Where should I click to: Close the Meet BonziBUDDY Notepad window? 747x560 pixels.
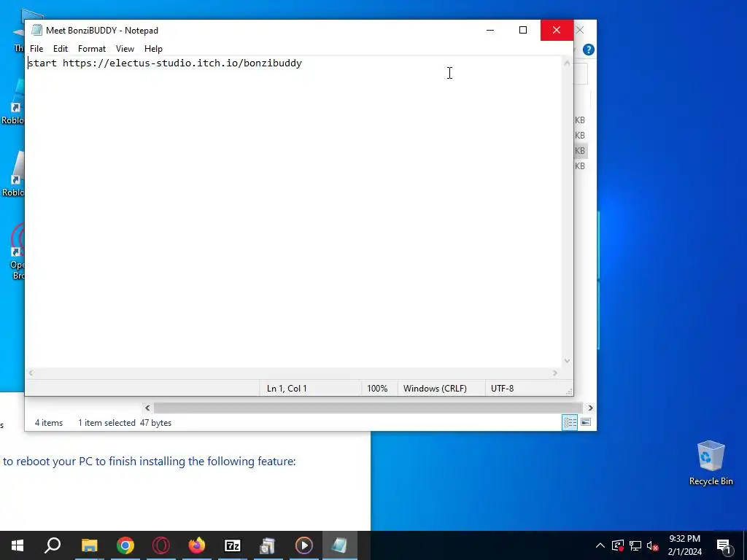click(557, 30)
